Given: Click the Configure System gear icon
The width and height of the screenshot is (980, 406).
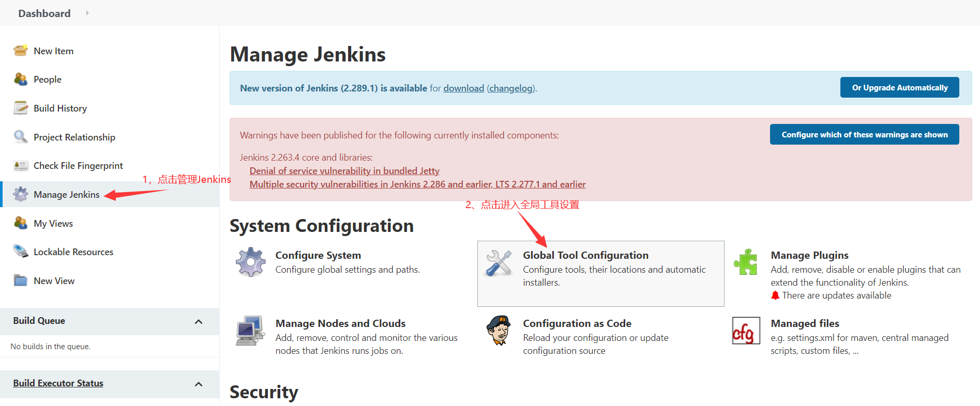Looking at the screenshot, I should (x=251, y=262).
